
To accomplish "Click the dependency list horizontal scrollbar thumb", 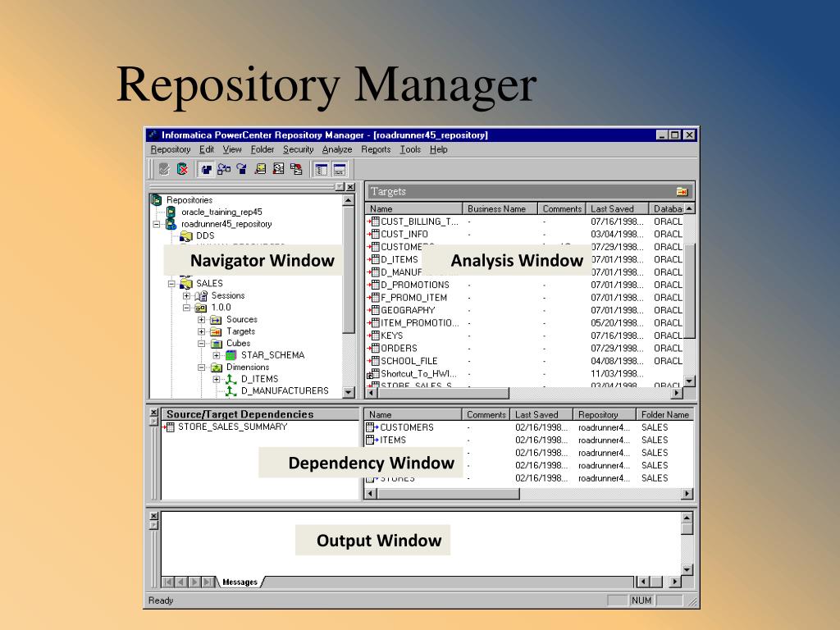I will (448, 493).
